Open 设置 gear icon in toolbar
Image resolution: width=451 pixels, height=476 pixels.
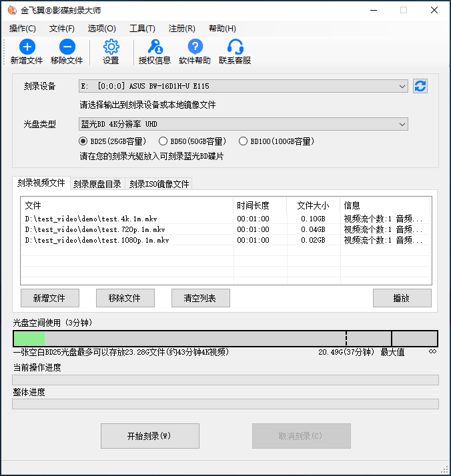(x=111, y=47)
